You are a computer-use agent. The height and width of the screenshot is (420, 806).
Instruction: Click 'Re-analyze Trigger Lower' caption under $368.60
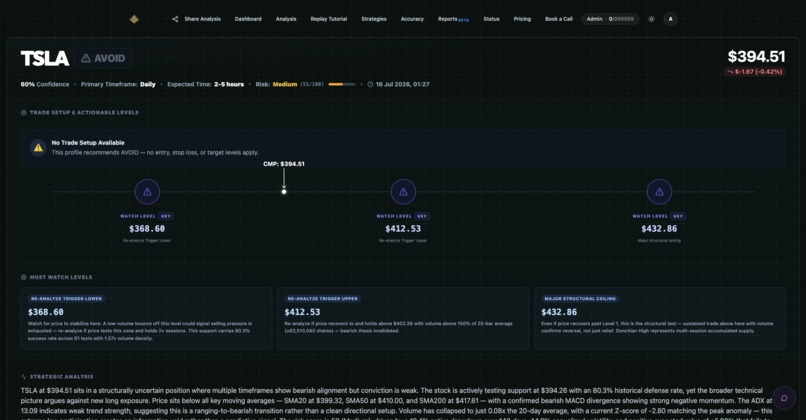click(x=147, y=241)
